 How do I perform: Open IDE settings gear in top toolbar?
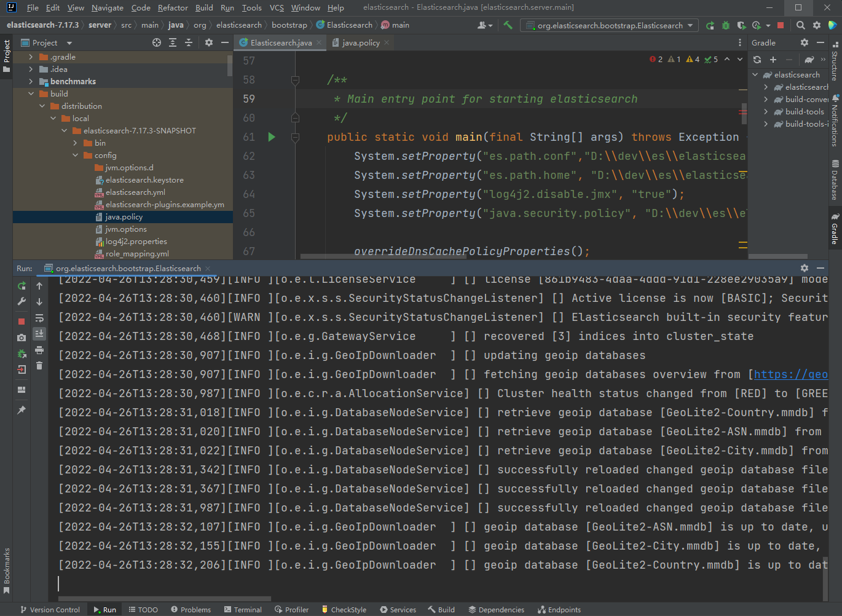click(817, 25)
